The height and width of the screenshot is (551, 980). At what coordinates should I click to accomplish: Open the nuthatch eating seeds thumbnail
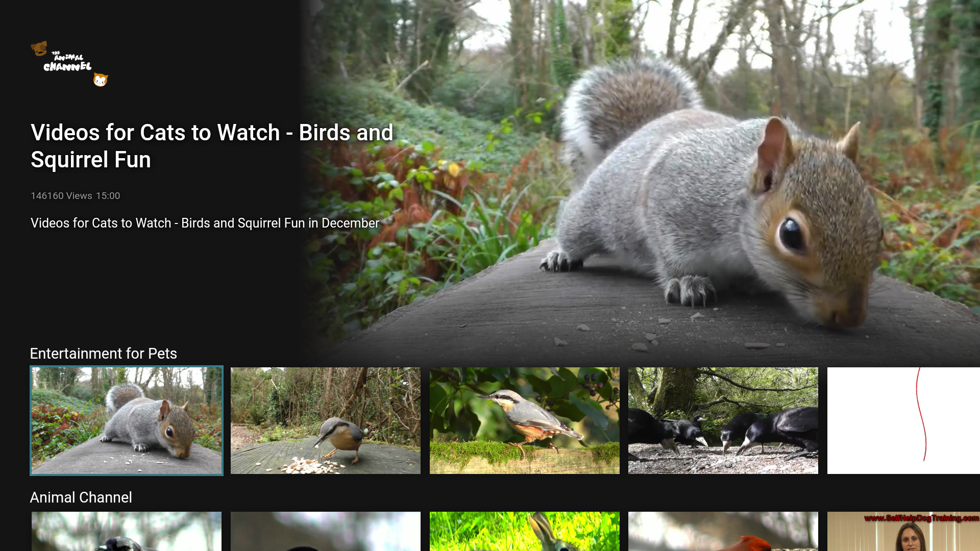pyautogui.click(x=326, y=420)
